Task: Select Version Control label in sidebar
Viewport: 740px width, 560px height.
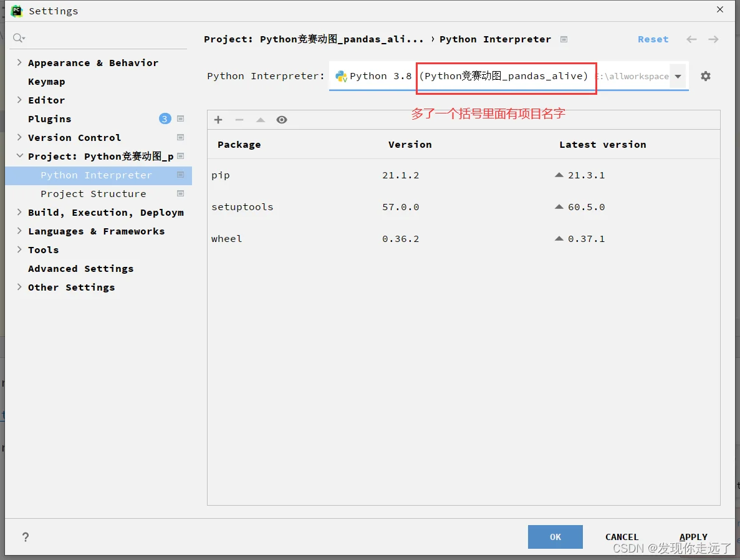Action: [75, 137]
